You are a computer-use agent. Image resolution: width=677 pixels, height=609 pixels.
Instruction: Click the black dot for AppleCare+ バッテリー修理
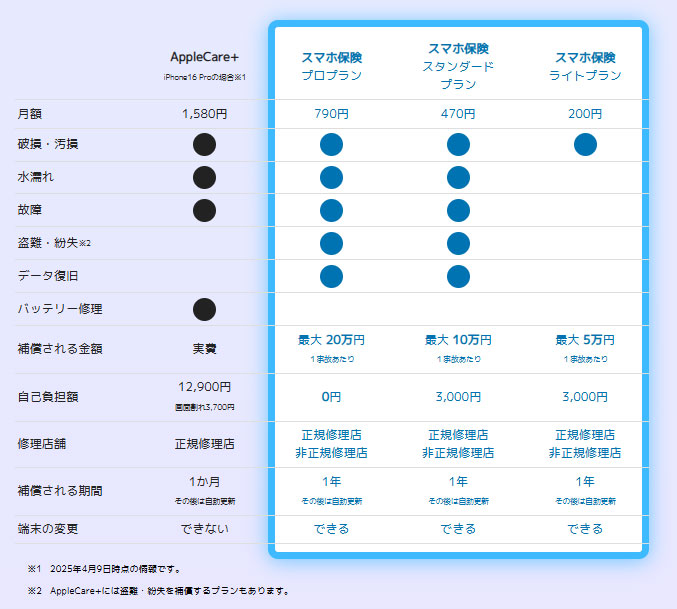click(x=204, y=309)
